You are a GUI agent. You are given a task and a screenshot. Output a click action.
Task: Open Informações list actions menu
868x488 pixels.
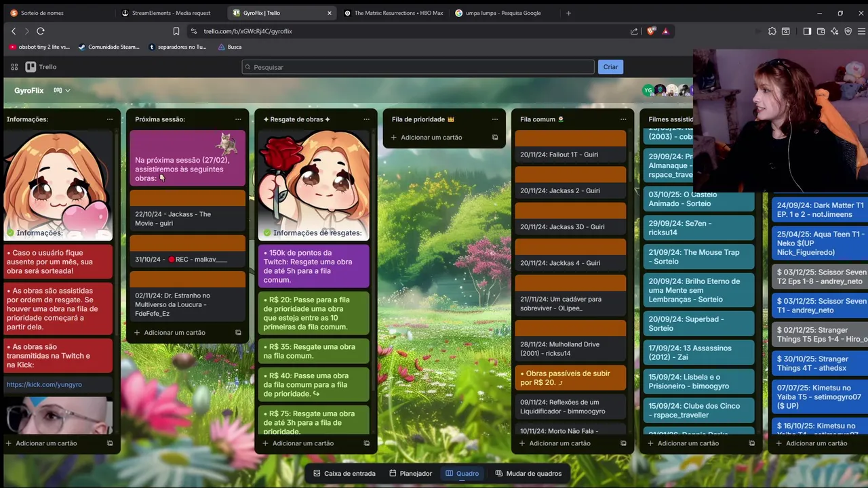[110, 119]
